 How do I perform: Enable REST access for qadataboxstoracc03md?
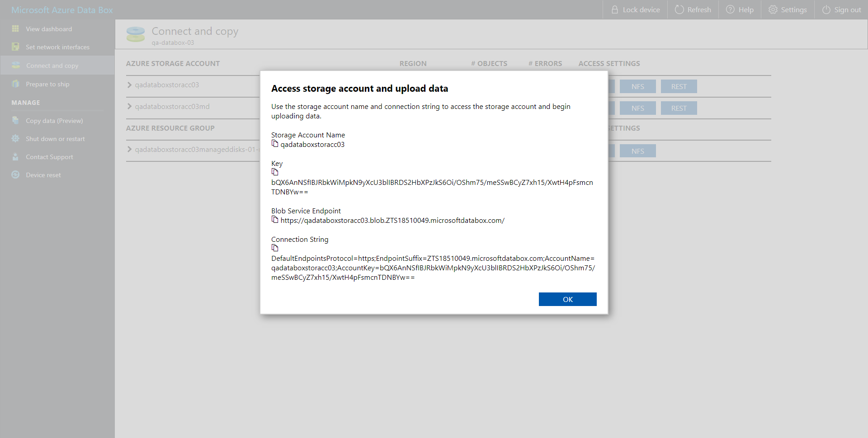point(679,108)
